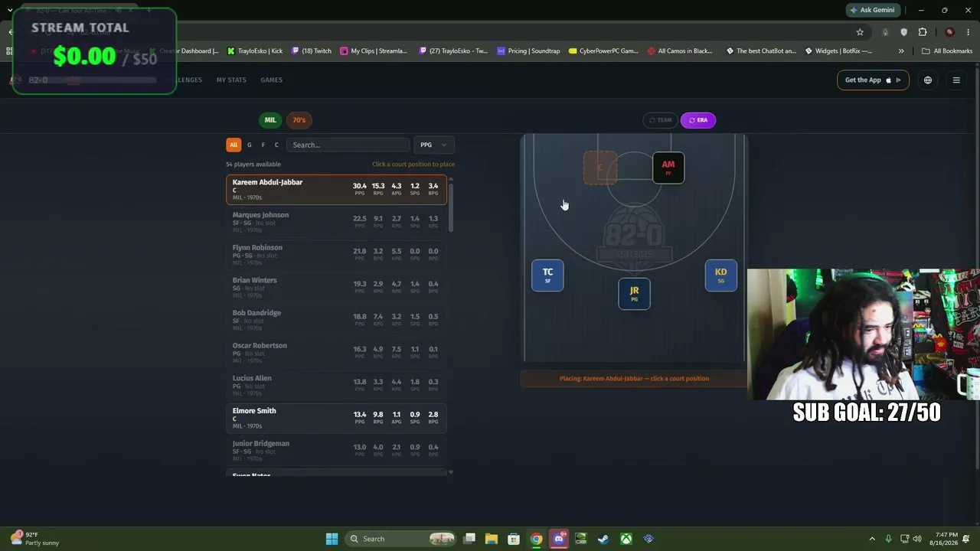
Task: Click the JR point guard slot
Action: click(x=634, y=294)
